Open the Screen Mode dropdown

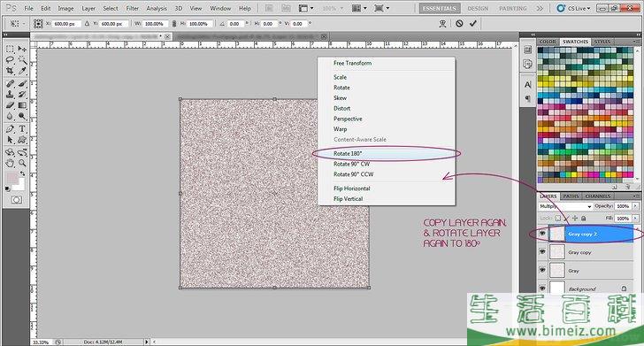pyautogui.click(x=381, y=8)
